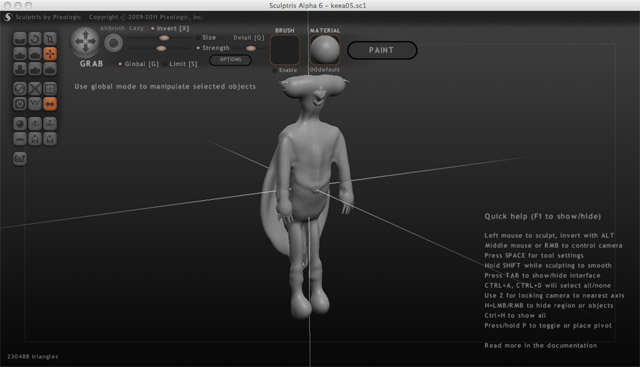Click the GoZ button icon

(20, 158)
